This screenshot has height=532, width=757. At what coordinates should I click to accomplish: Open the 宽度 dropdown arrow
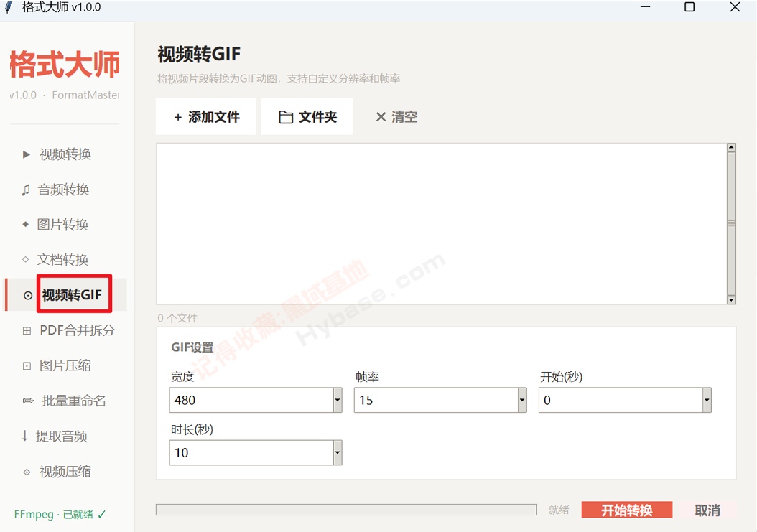click(338, 400)
